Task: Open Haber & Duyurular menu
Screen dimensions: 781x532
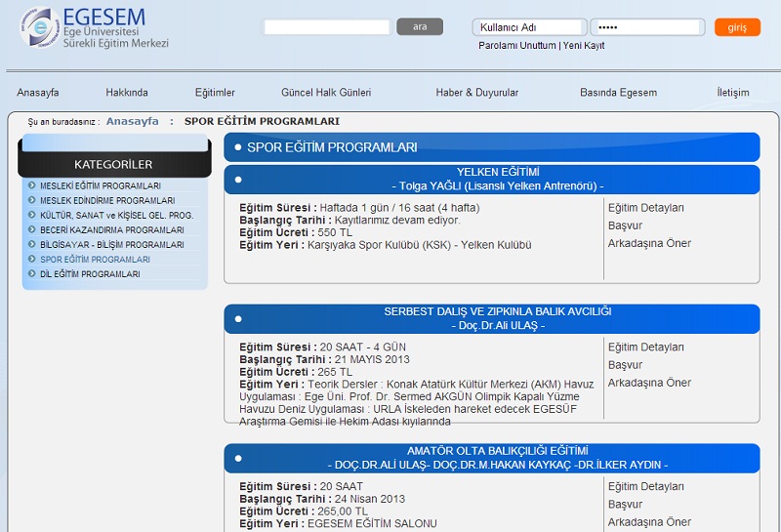Action: tap(477, 92)
